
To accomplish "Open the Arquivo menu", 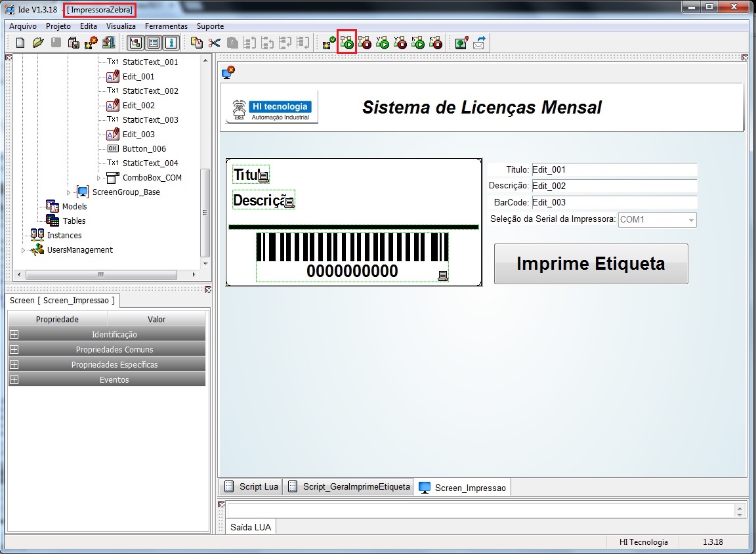I will pos(23,26).
